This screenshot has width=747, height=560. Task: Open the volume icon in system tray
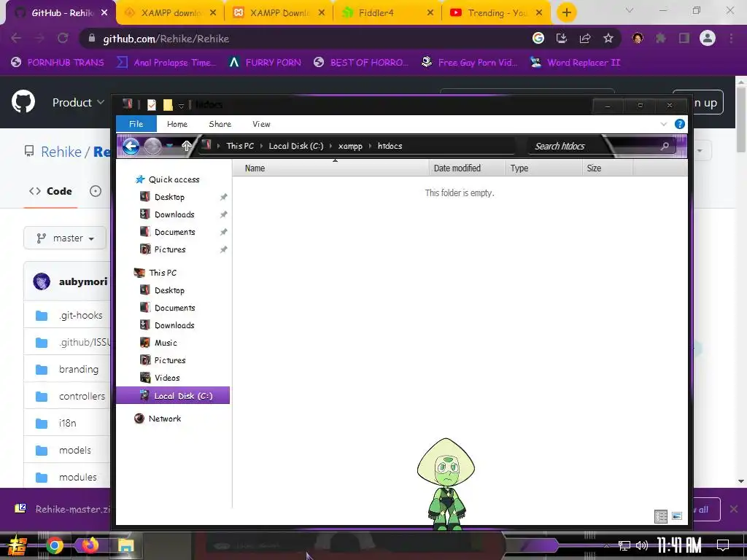642,545
